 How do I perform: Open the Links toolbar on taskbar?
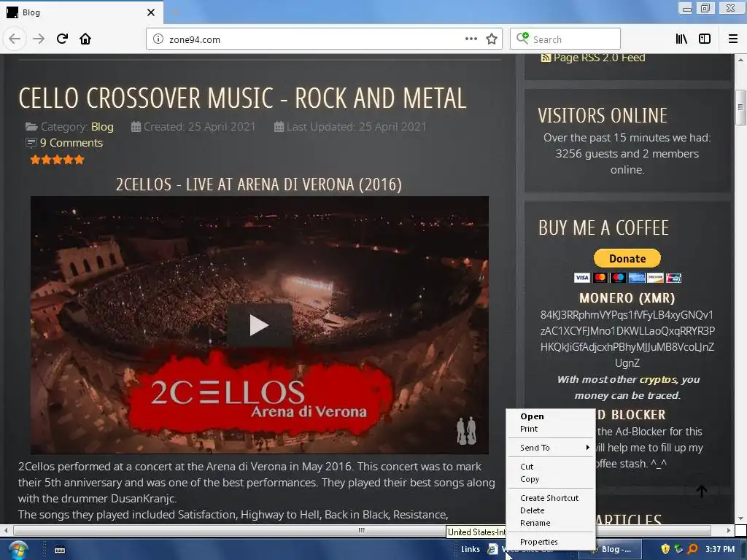coord(471,550)
